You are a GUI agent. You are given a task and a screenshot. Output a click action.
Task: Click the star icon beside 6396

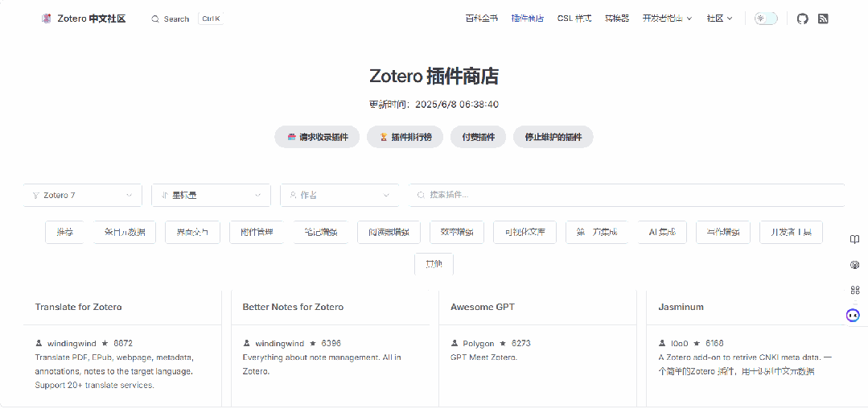click(x=313, y=343)
